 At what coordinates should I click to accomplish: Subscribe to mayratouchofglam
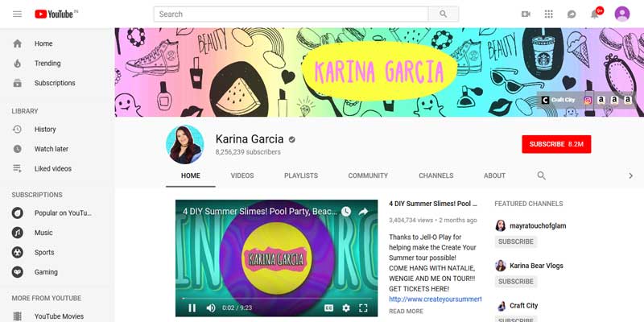pyautogui.click(x=516, y=242)
